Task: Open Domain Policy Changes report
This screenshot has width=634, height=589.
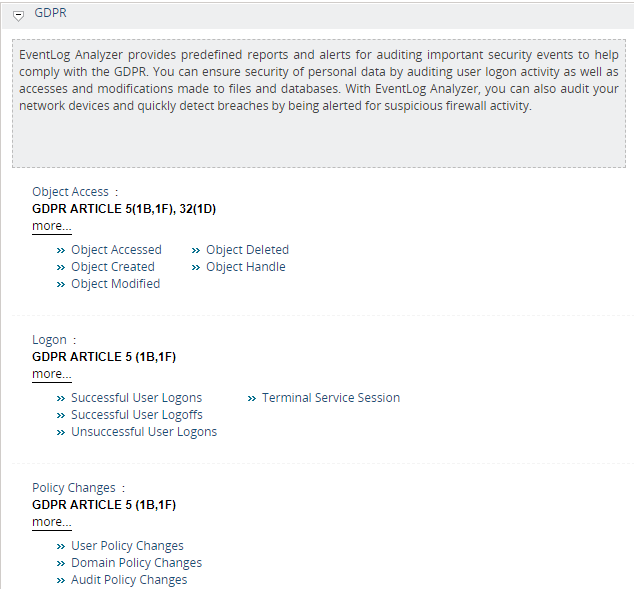Action: [136, 563]
